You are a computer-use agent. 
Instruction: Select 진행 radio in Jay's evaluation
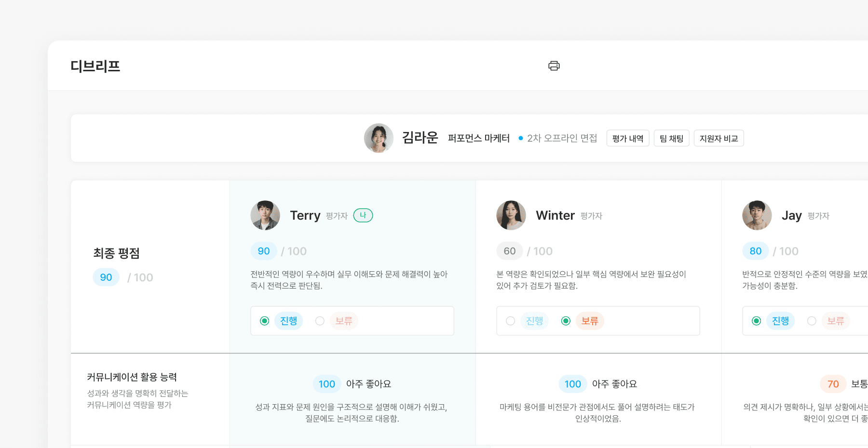coord(757,321)
